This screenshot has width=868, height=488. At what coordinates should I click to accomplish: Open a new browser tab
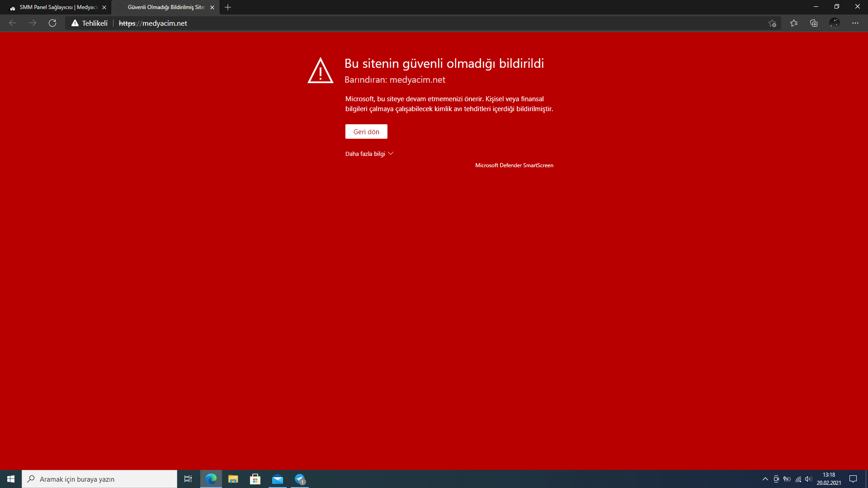(x=228, y=7)
